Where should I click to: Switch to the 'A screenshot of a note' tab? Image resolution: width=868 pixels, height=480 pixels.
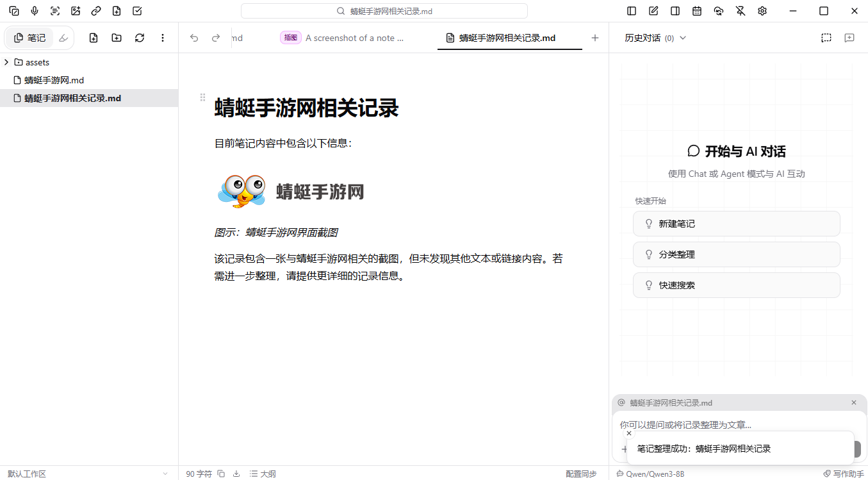click(x=342, y=38)
